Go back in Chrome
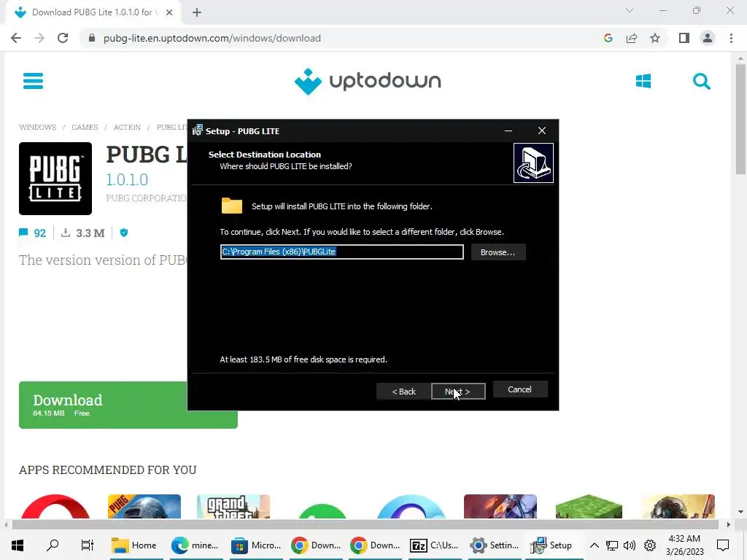The height and width of the screenshot is (560, 747). click(x=16, y=38)
